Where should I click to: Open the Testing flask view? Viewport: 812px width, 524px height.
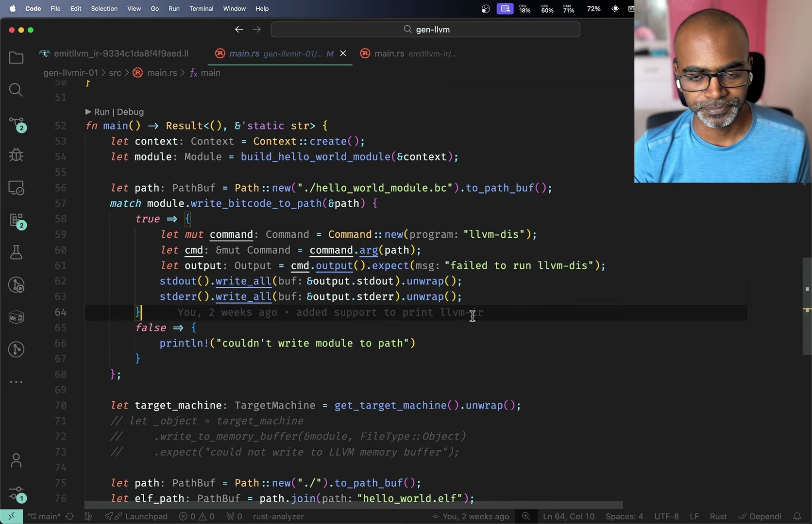pyautogui.click(x=16, y=252)
